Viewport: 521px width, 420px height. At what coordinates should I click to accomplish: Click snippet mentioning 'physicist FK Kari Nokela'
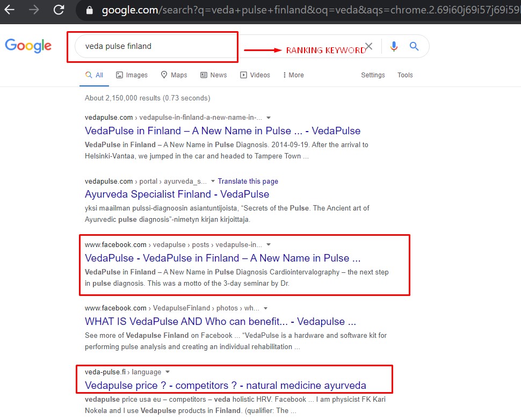235,405
